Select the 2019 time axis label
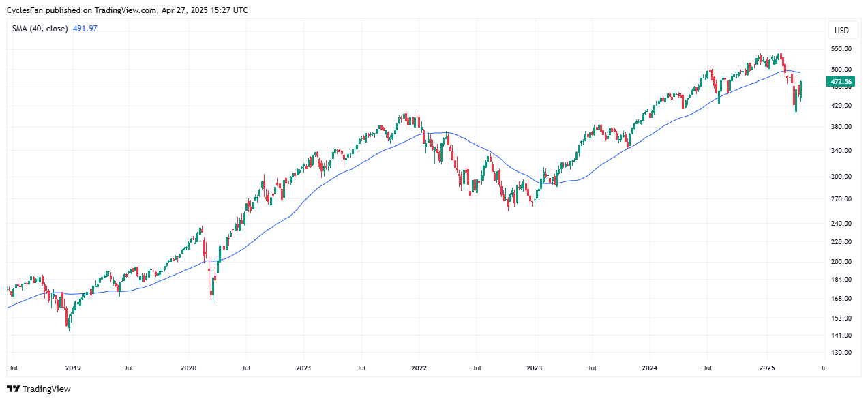Image resolution: width=868 pixels, height=401 pixels. [73, 368]
